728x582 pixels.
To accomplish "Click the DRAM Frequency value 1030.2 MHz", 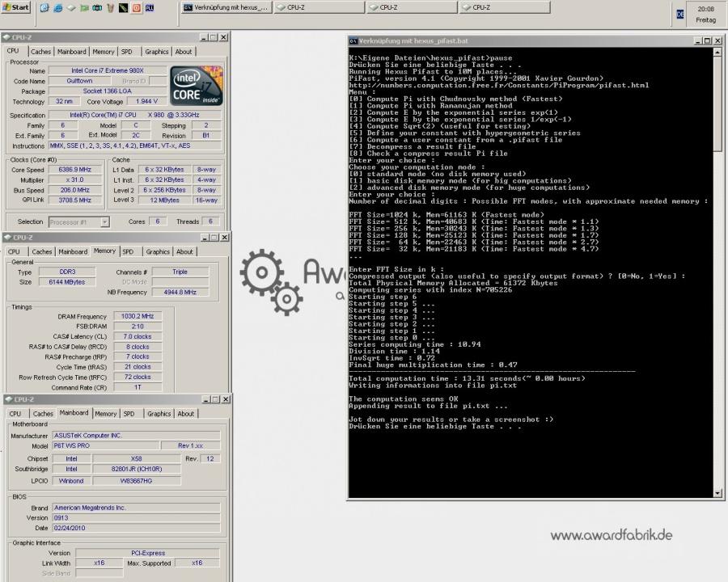I will point(138,316).
